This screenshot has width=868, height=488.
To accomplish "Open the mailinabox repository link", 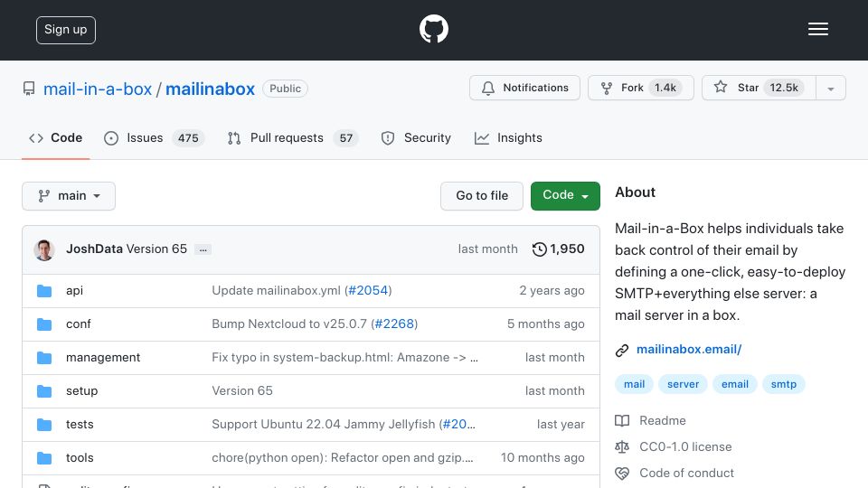I will pyautogui.click(x=210, y=89).
